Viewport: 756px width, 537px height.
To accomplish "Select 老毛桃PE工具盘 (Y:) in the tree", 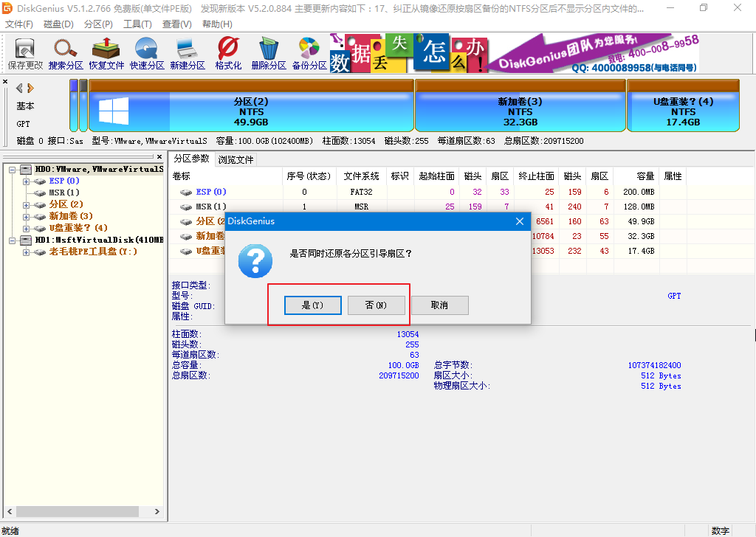I will [93, 252].
